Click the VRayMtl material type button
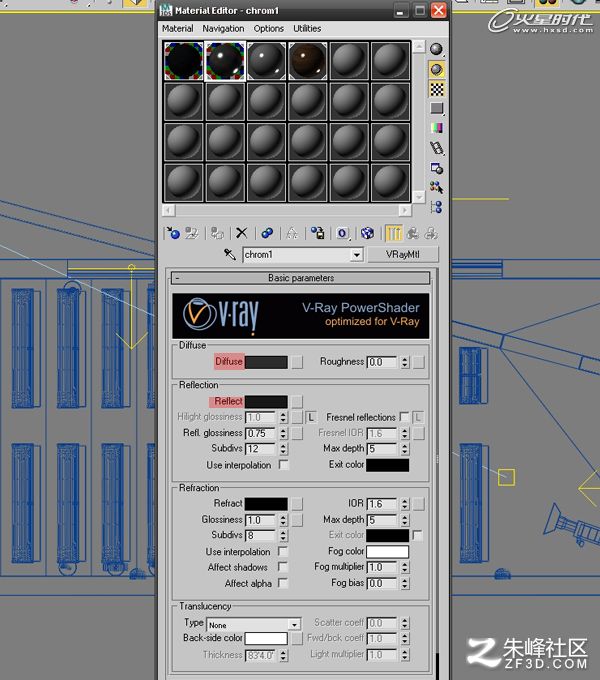 (403, 255)
